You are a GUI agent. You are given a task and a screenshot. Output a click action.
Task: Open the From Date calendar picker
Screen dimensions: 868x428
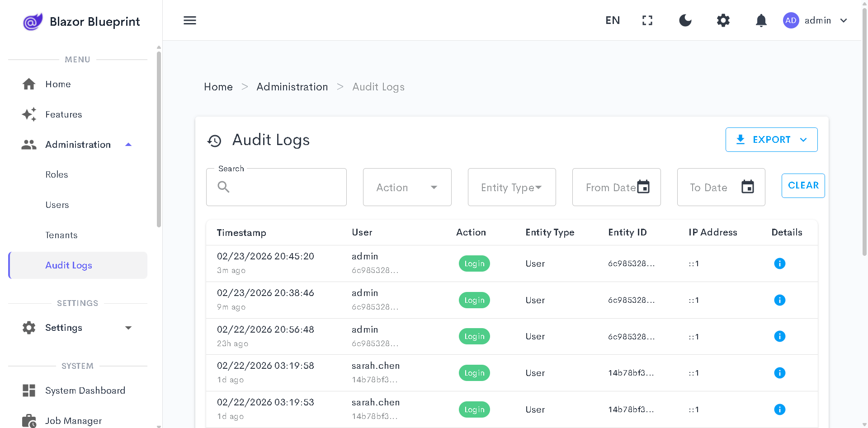[644, 186]
